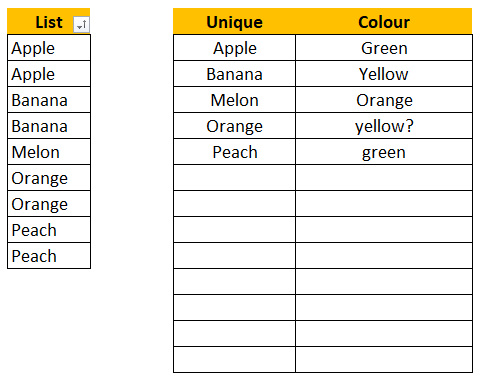The image size is (482, 379).
Task: Select the Melon cell in List column
Action: [49, 152]
